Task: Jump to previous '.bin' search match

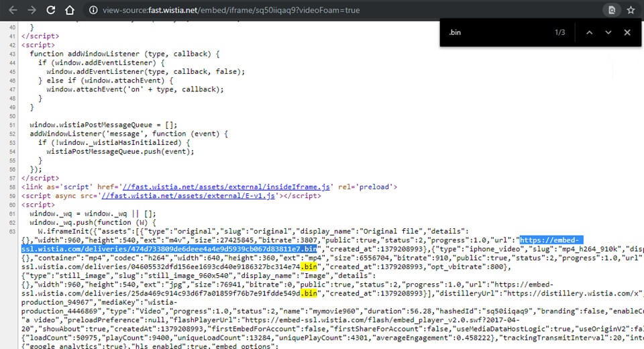Action: [589, 32]
